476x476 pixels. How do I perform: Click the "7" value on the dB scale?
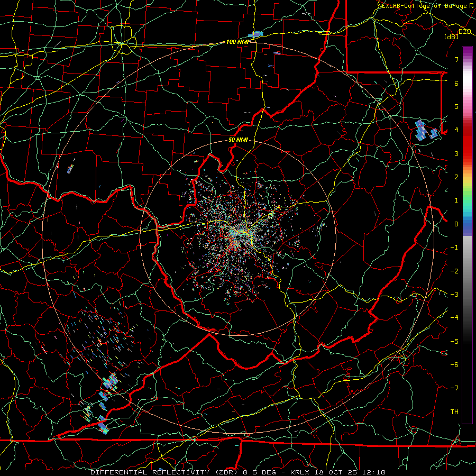click(456, 59)
